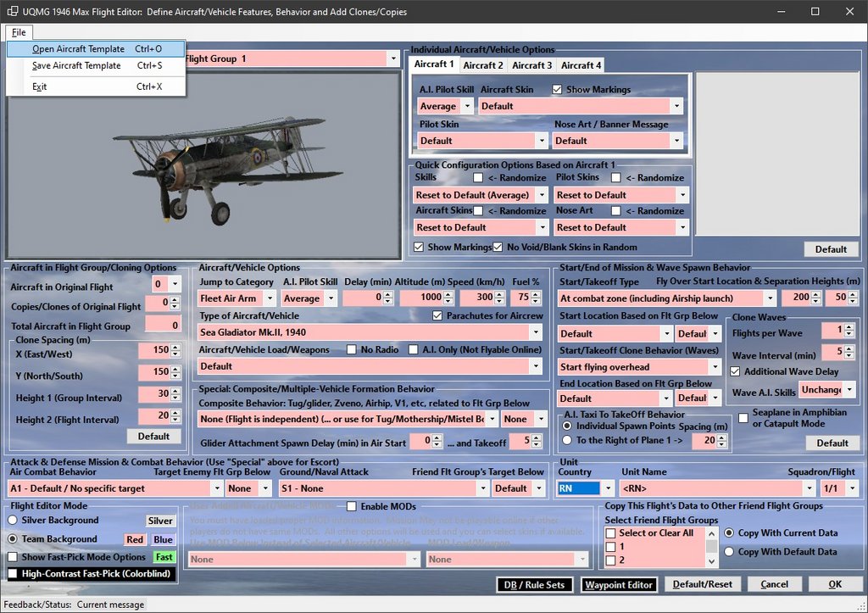The image size is (868, 613).
Task: Select the Team Background radio button
Action: point(13,538)
